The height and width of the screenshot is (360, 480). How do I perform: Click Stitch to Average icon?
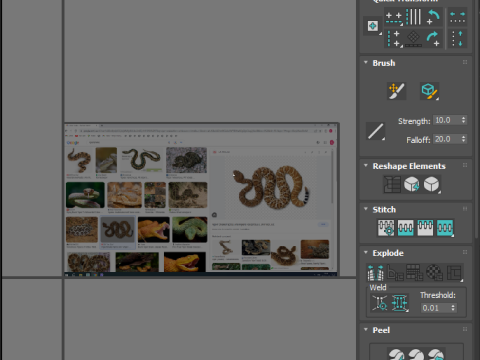coord(406,228)
